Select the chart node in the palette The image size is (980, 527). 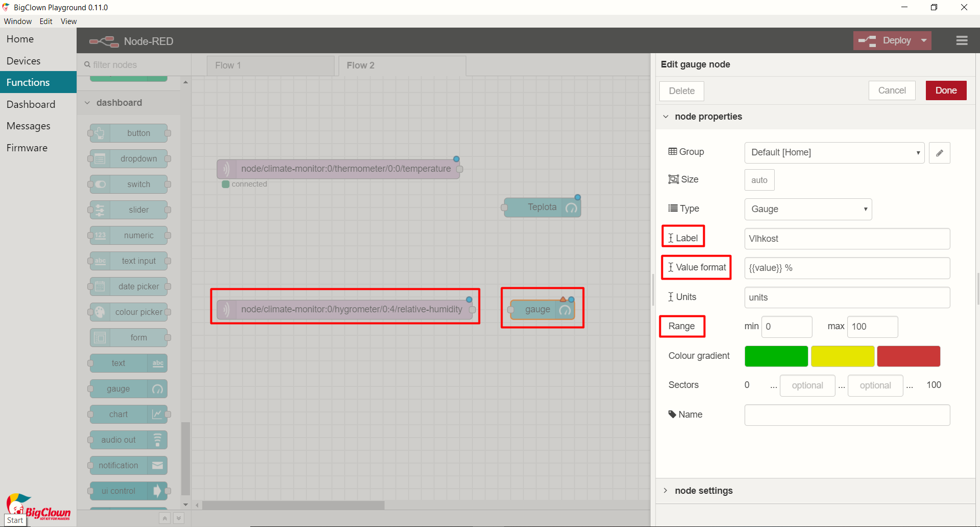[x=129, y=414]
